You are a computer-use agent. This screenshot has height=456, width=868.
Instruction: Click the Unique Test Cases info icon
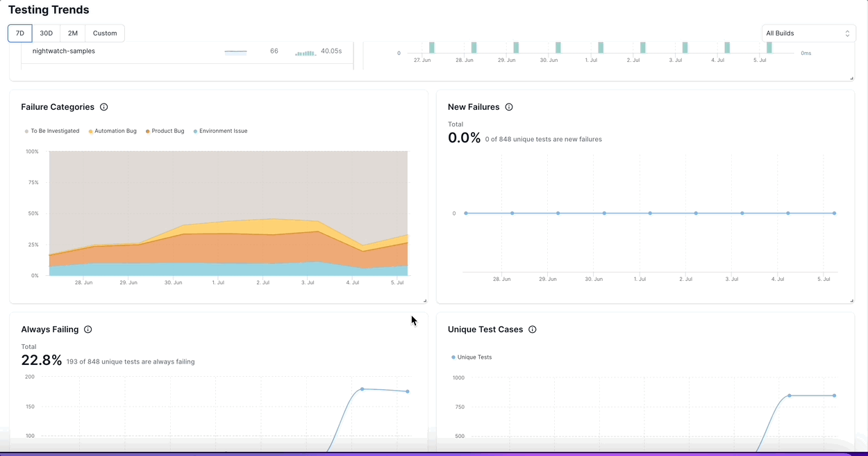coord(532,329)
